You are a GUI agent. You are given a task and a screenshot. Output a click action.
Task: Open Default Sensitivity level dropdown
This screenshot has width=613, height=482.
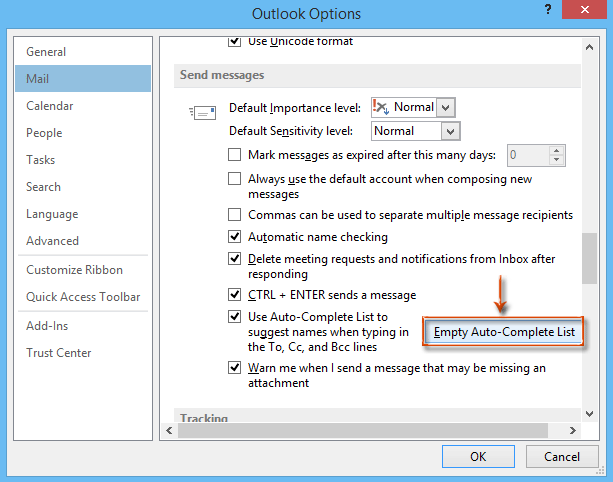450,131
